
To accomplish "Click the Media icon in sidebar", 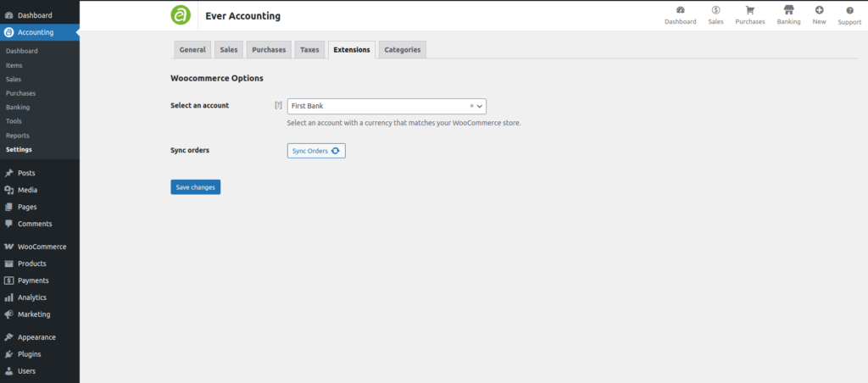I will (8, 190).
